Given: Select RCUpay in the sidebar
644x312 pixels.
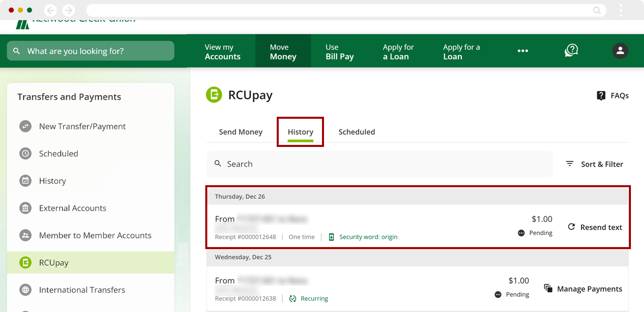Looking at the screenshot, I should point(91,262).
